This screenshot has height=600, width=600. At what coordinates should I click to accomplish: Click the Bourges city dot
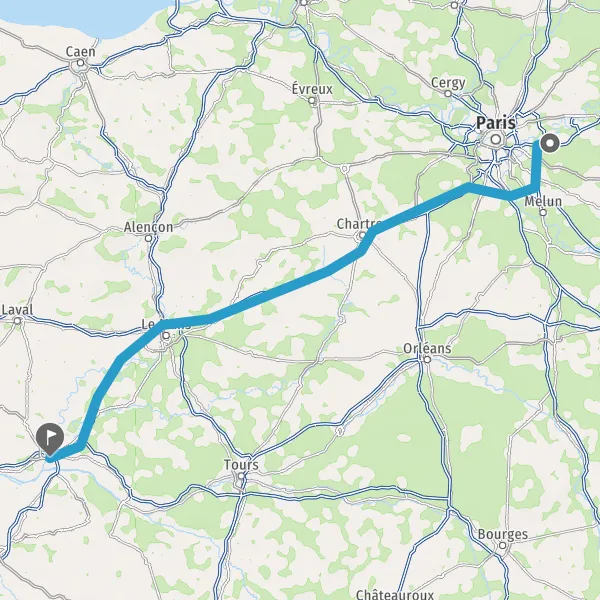[x=503, y=545]
